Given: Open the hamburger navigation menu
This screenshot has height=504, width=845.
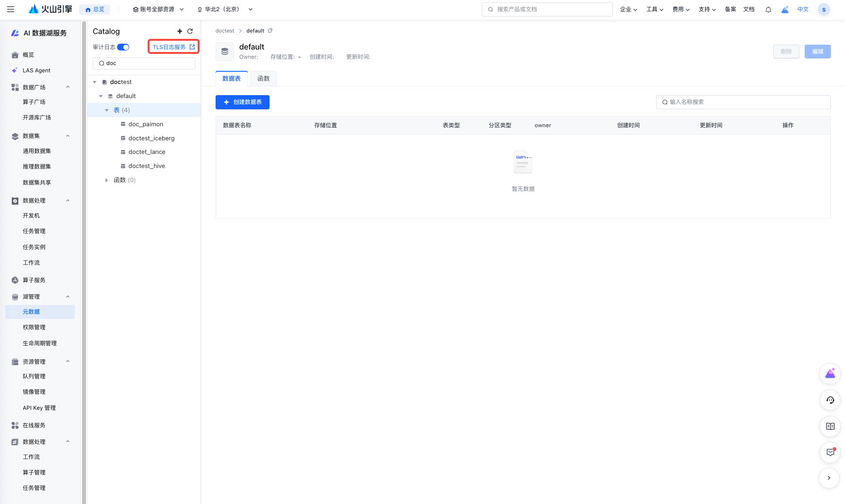Looking at the screenshot, I should (x=11, y=9).
